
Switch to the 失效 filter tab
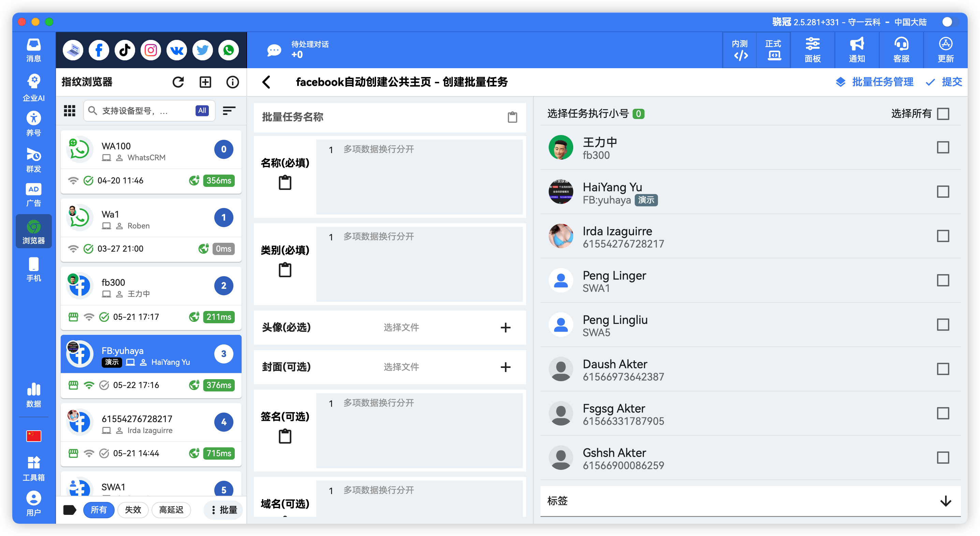[133, 510]
